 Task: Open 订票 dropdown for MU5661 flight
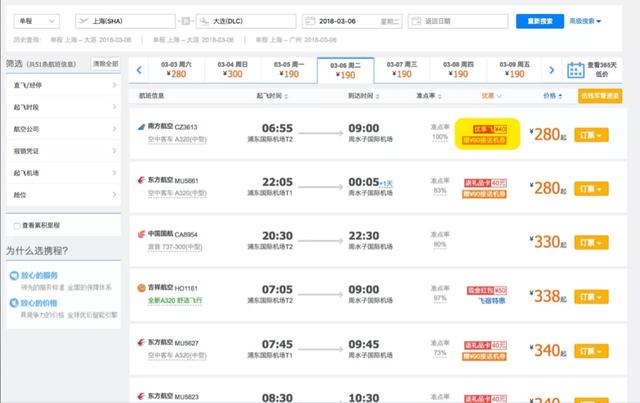click(x=591, y=189)
